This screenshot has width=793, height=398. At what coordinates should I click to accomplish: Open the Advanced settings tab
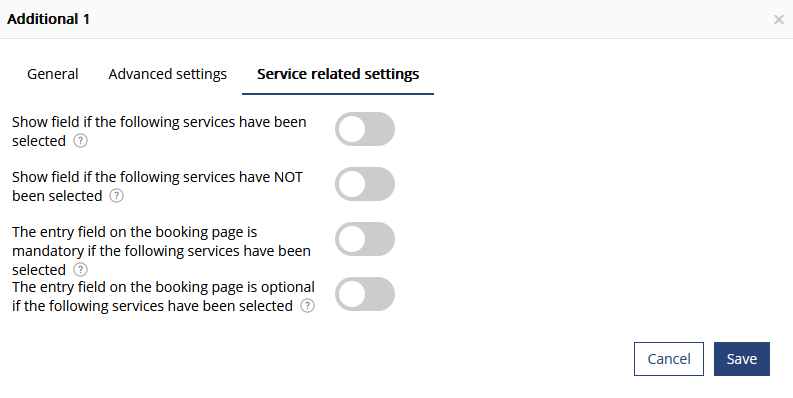point(167,74)
